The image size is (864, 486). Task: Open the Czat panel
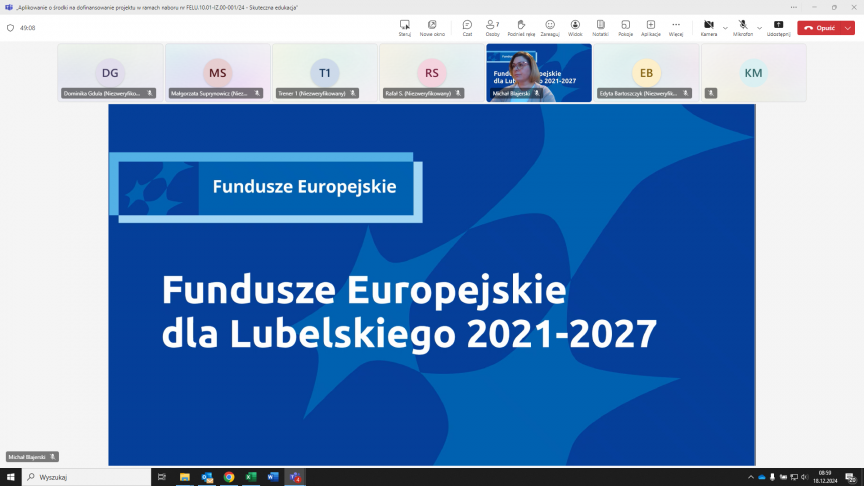tap(467, 28)
